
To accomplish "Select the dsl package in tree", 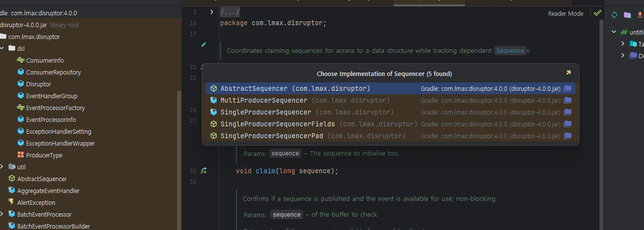I will point(21,48).
